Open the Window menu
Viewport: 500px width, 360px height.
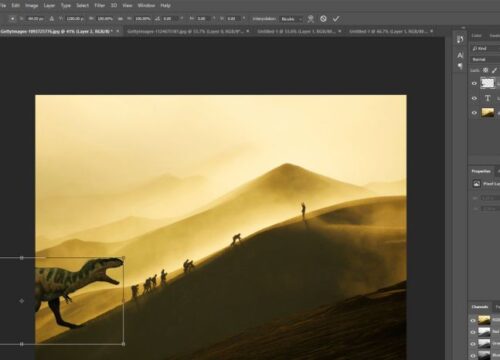pos(146,5)
